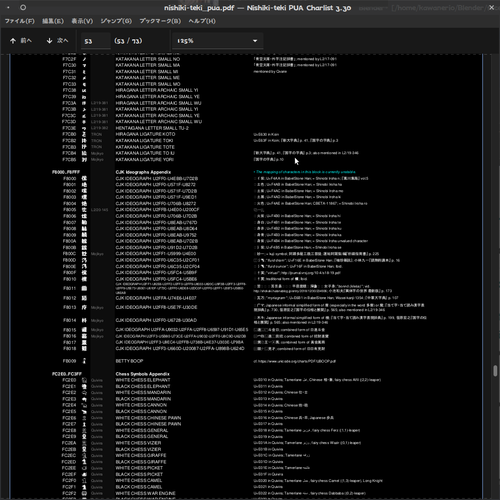Select text "WHITE CHESS PICKET"
The height and width of the screenshot is (500, 500).
pyautogui.click(x=139, y=468)
